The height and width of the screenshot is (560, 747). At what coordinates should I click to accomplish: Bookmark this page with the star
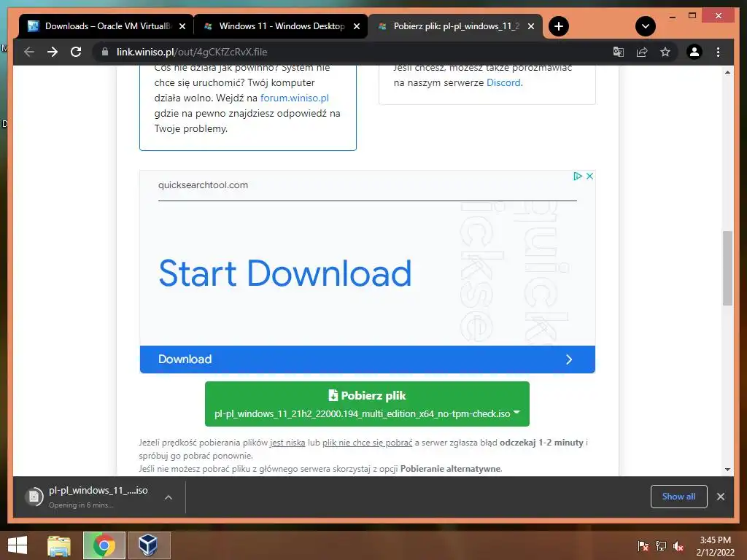(x=665, y=52)
